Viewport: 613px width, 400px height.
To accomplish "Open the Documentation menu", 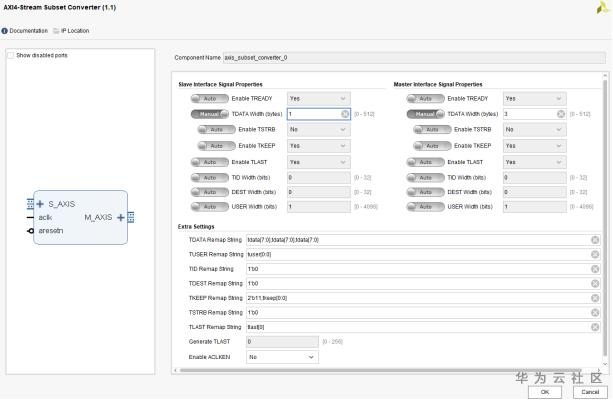I will coord(28,30).
